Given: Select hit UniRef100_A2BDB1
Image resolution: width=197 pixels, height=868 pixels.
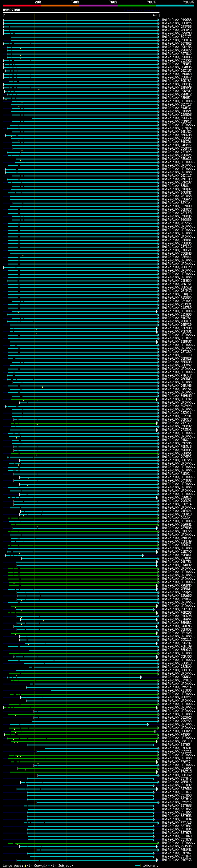Looking at the screenshot, I should point(177,240).
